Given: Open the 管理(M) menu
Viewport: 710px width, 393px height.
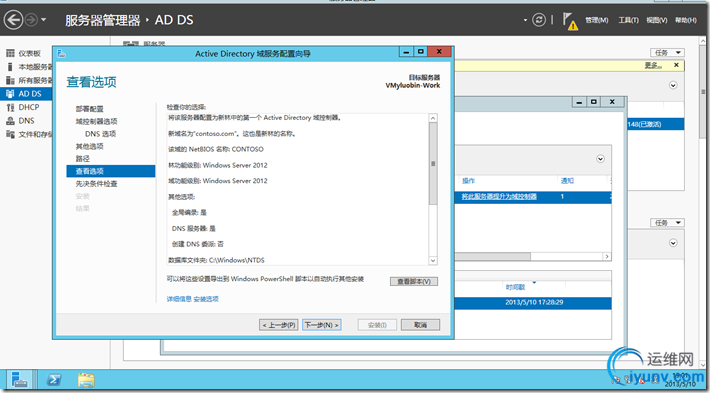Looking at the screenshot, I should [x=596, y=20].
